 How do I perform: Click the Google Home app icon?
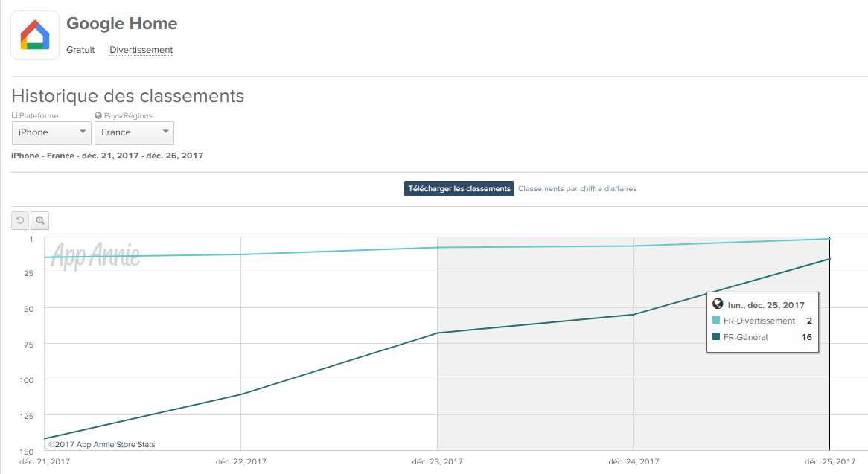click(35, 35)
